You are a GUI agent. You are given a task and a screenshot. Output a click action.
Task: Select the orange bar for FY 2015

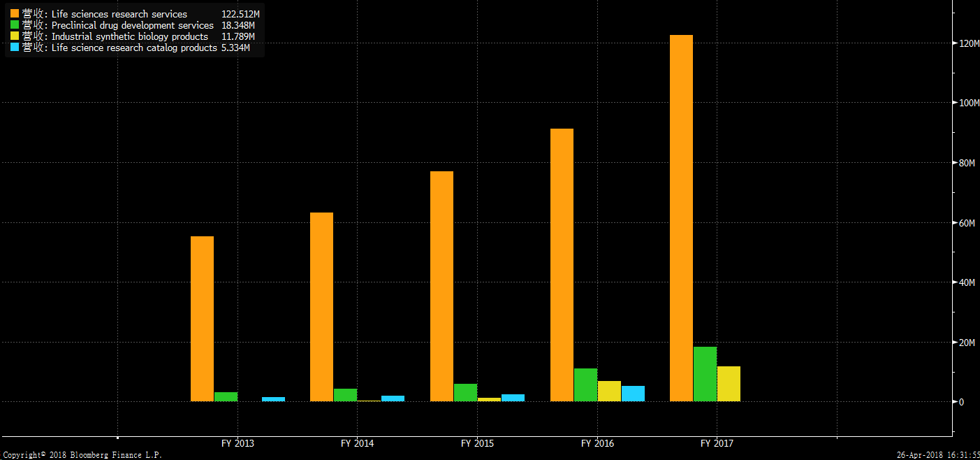[x=441, y=286]
